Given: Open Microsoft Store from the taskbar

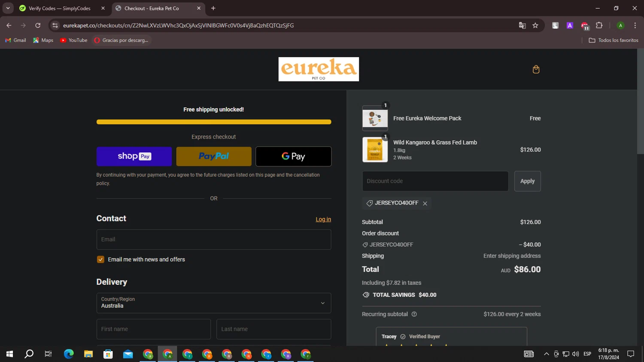Looking at the screenshot, I should coord(108,354).
